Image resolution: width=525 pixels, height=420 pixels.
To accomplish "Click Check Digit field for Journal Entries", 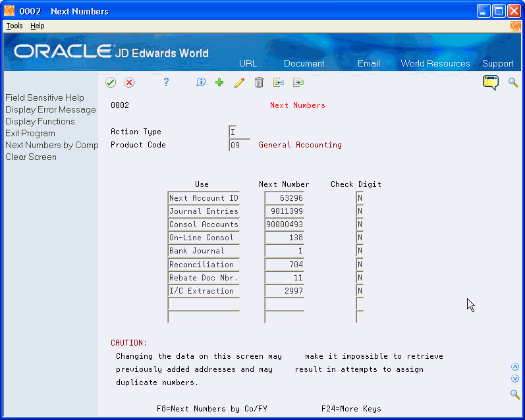I will point(360,211).
